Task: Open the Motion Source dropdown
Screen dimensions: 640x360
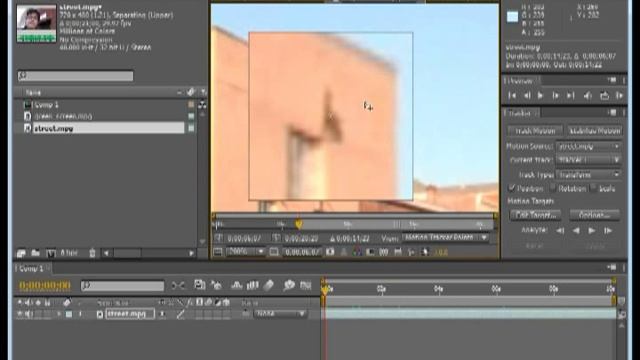Action: tap(589, 146)
